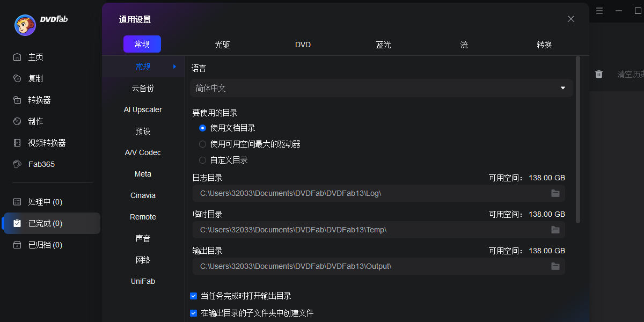Uncheck 当任务完成时打开输出目录
Screen dimensions: 644x322
click(193, 296)
